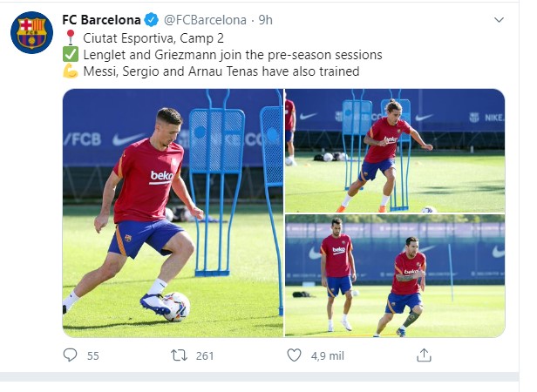Click the 55 replies count
This screenshot has width=537, height=392.
(93, 355)
